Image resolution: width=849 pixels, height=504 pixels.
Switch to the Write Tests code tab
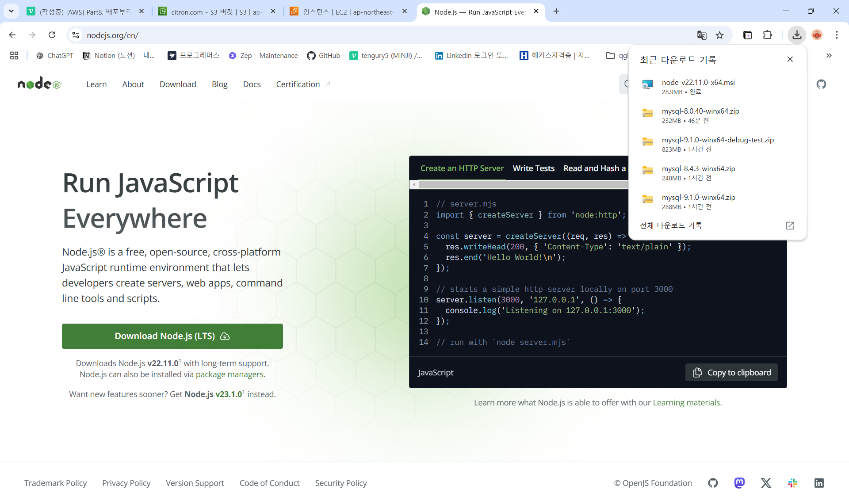[x=533, y=168]
